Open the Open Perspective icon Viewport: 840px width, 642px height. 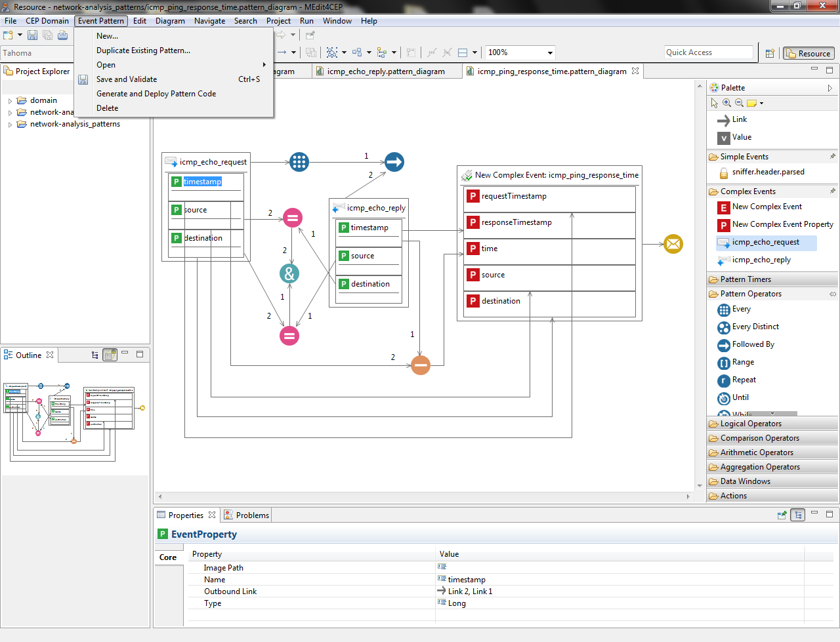tap(770, 53)
